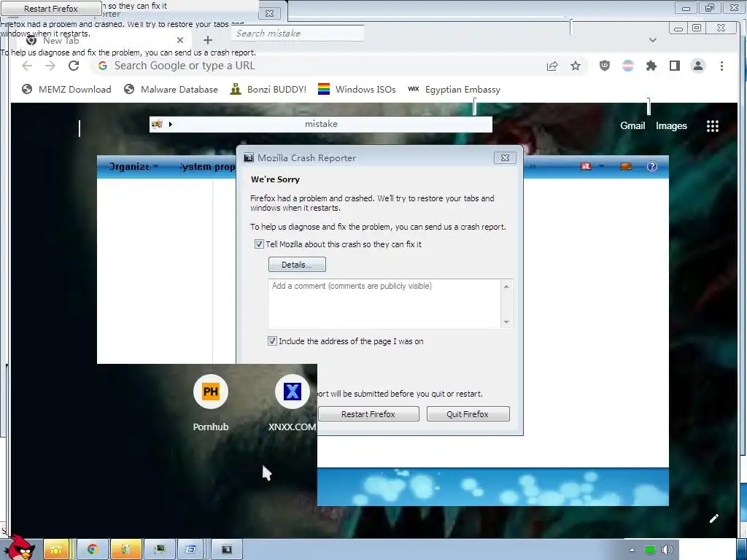Focus the Add a comment text box
Screen dimensions: 747x560
[384, 304]
